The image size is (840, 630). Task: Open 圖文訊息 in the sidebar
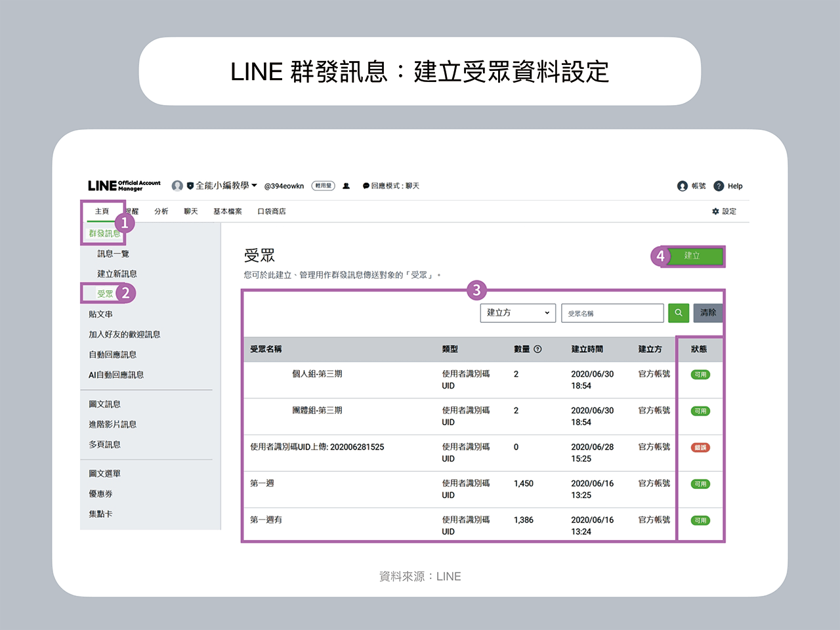click(x=104, y=404)
